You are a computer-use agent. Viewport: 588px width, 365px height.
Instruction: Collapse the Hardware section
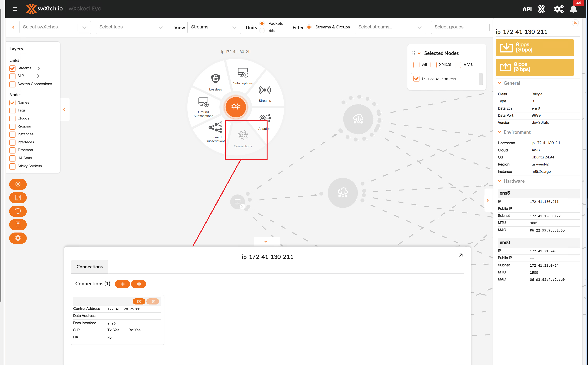point(500,181)
